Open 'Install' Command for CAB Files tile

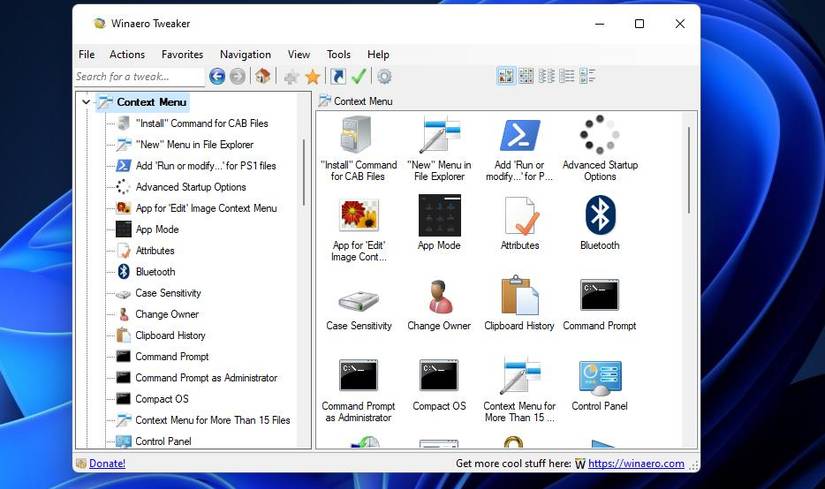tap(358, 149)
